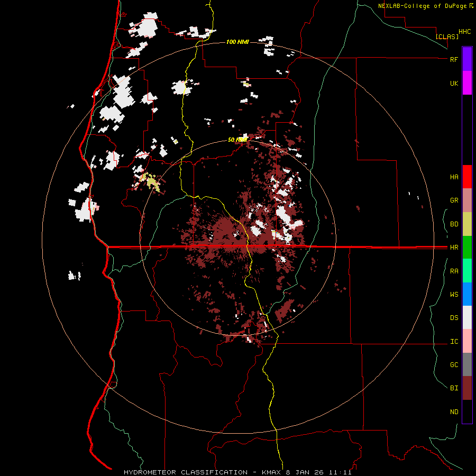This screenshot has width=476, height=476.
Task: Click the 100 NMI range ring label
Action: pyautogui.click(x=237, y=42)
